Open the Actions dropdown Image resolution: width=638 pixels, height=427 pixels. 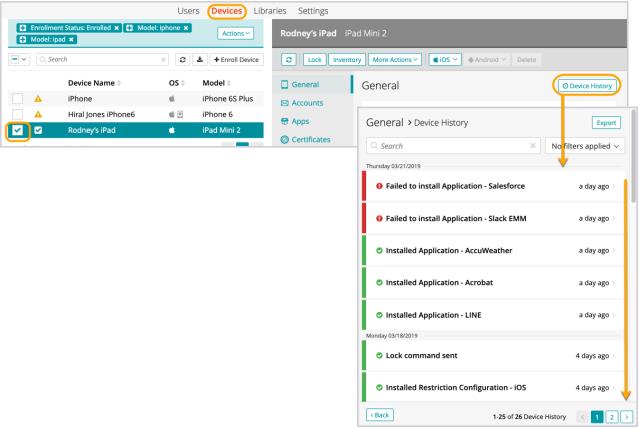click(x=233, y=33)
